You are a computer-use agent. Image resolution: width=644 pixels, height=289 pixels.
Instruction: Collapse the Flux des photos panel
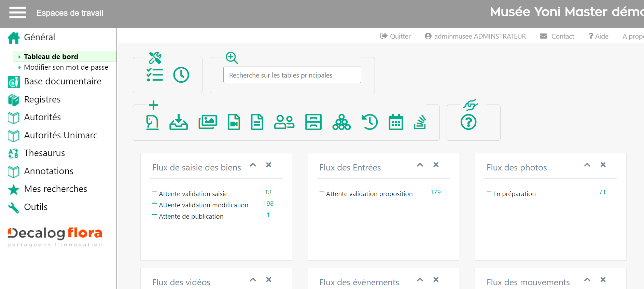point(587,165)
